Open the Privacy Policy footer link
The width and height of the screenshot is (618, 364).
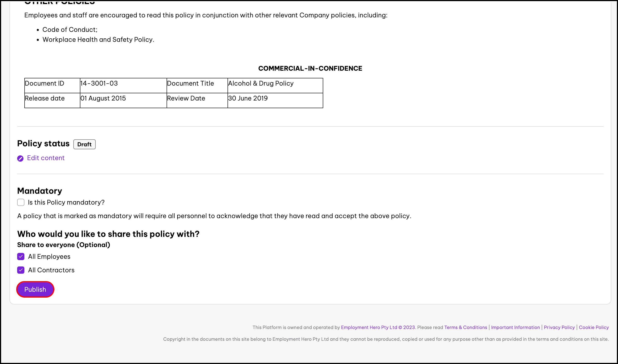(559, 327)
